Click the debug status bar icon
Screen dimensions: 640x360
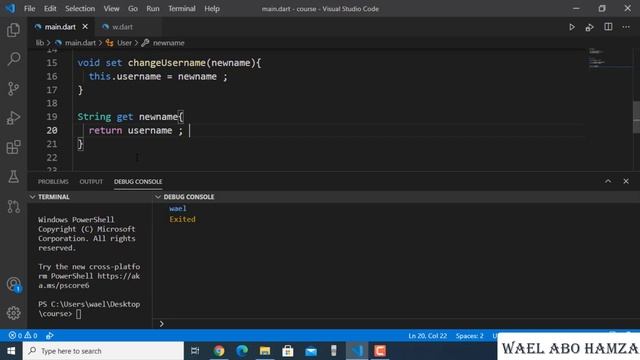49,336
